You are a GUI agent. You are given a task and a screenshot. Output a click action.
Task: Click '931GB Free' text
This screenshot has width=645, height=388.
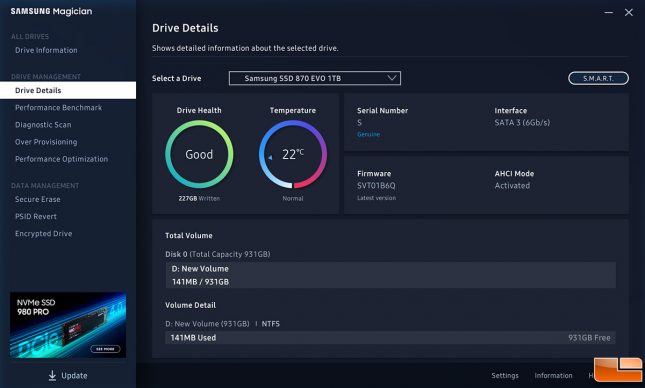[x=589, y=338]
